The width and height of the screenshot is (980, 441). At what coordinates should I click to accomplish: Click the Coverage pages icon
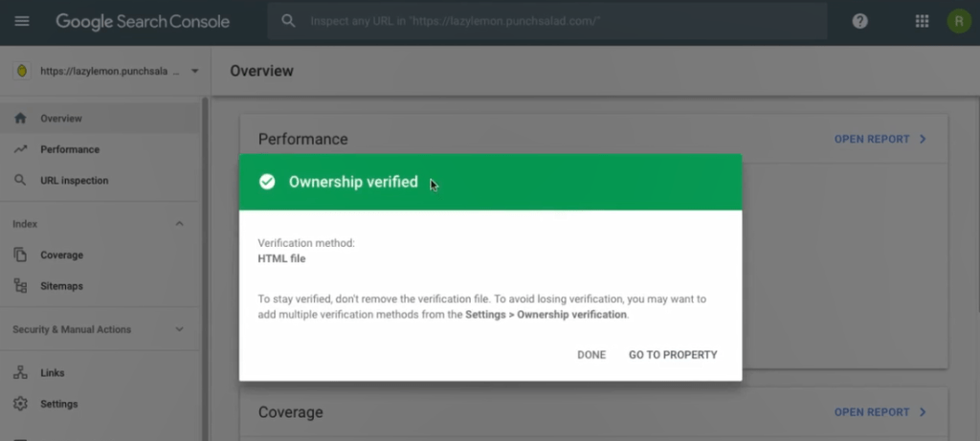click(x=21, y=254)
